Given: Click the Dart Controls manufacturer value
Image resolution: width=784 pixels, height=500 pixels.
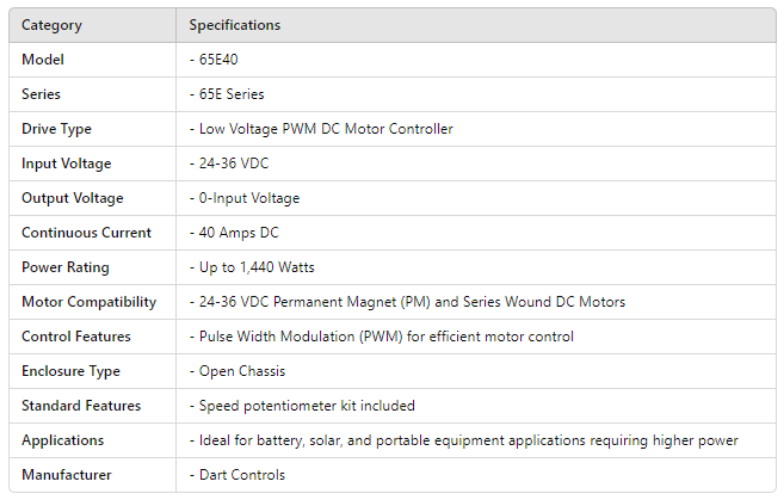Looking at the screenshot, I should (x=239, y=475).
